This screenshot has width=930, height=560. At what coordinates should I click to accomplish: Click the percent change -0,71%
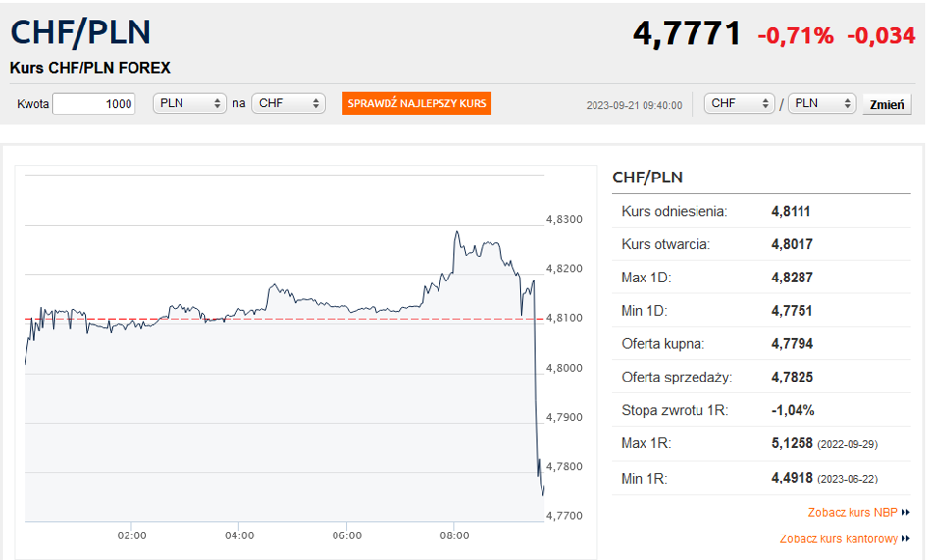(796, 36)
